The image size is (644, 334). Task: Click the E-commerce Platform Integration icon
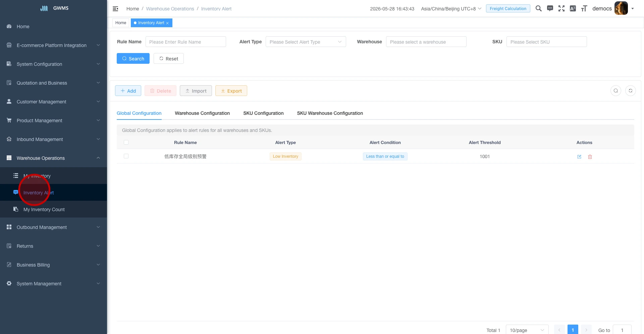point(9,45)
